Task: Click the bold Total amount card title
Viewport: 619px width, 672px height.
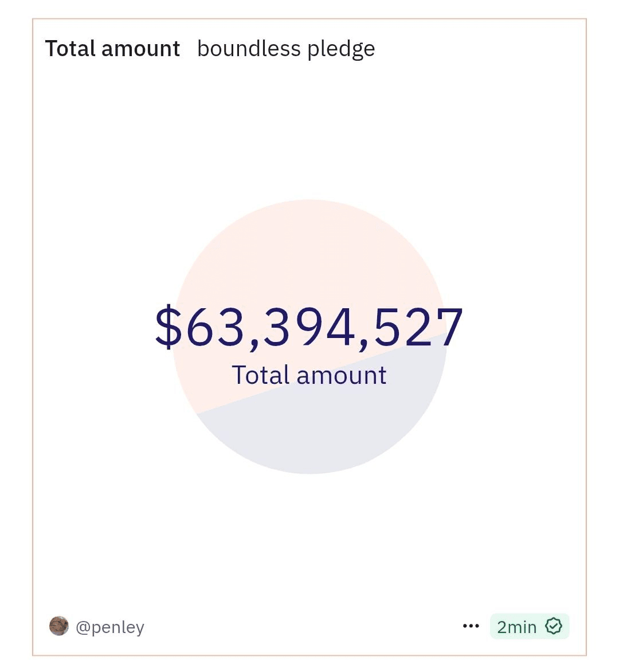Action: (112, 48)
